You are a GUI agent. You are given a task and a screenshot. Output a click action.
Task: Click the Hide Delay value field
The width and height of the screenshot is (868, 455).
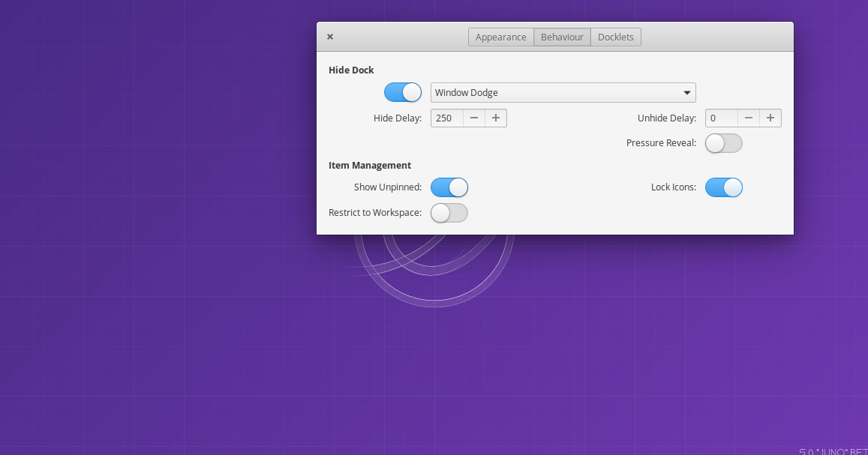448,118
